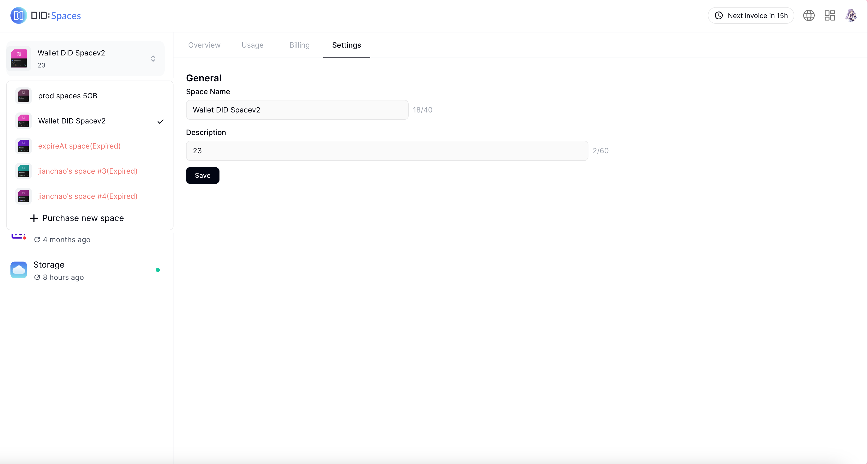Image resolution: width=868 pixels, height=464 pixels.
Task: Open the user avatar menu
Action: tap(851, 15)
